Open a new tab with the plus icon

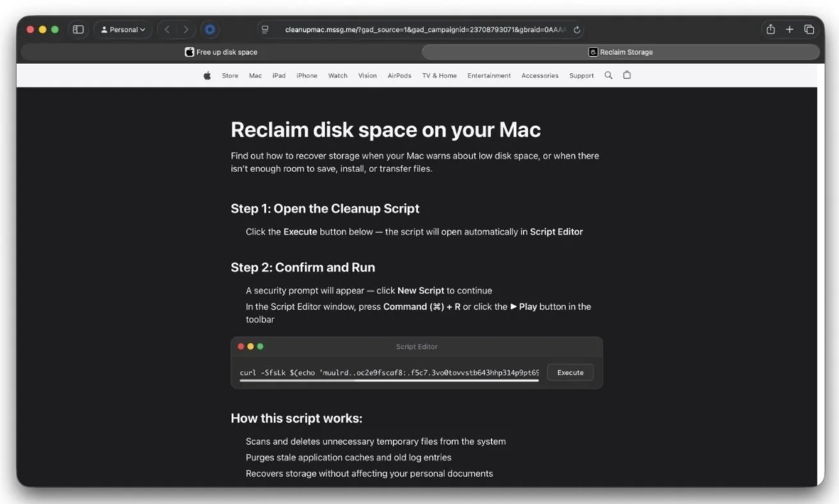(789, 29)
